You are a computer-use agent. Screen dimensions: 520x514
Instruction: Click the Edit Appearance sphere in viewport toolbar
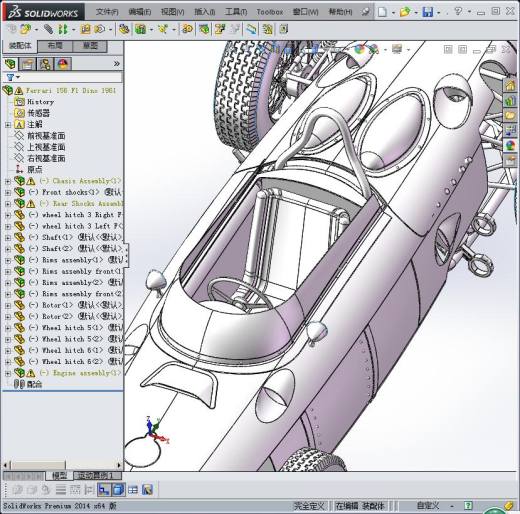(x=359, y=50)
